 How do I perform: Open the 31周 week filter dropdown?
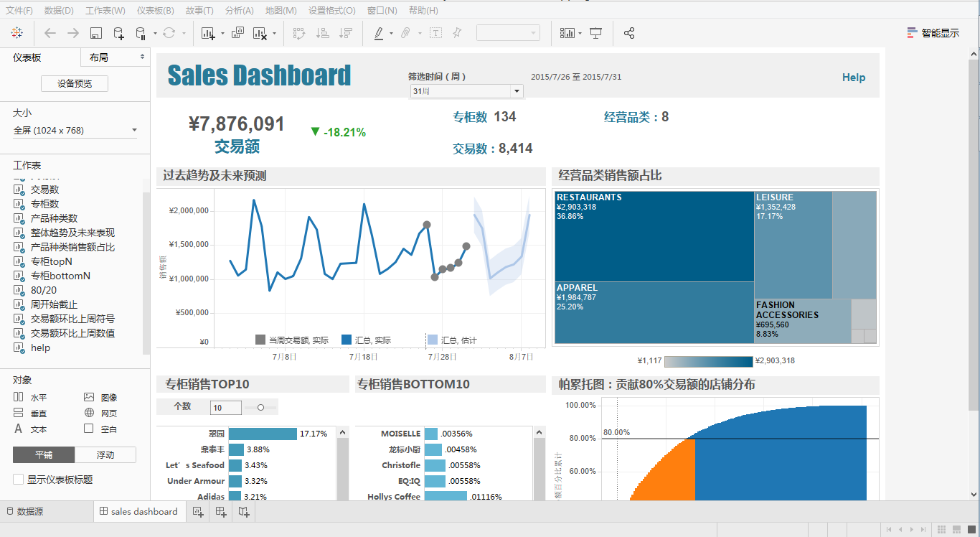(x=516, y=90)
